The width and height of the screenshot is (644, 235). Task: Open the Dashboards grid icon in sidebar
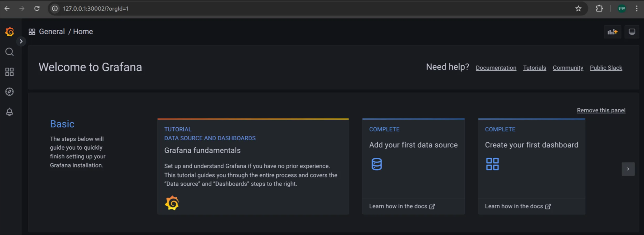click(10, 72)
